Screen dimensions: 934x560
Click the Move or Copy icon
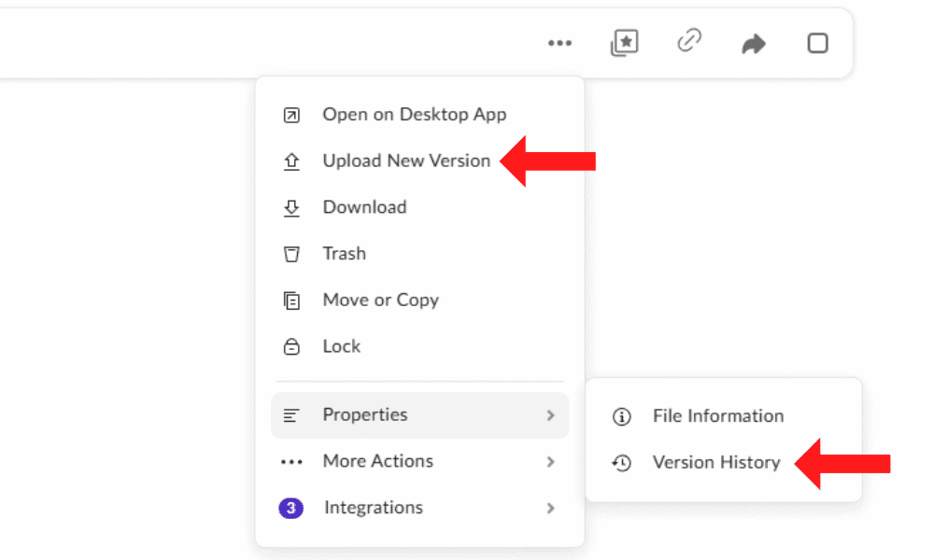[x=291, y=301]
